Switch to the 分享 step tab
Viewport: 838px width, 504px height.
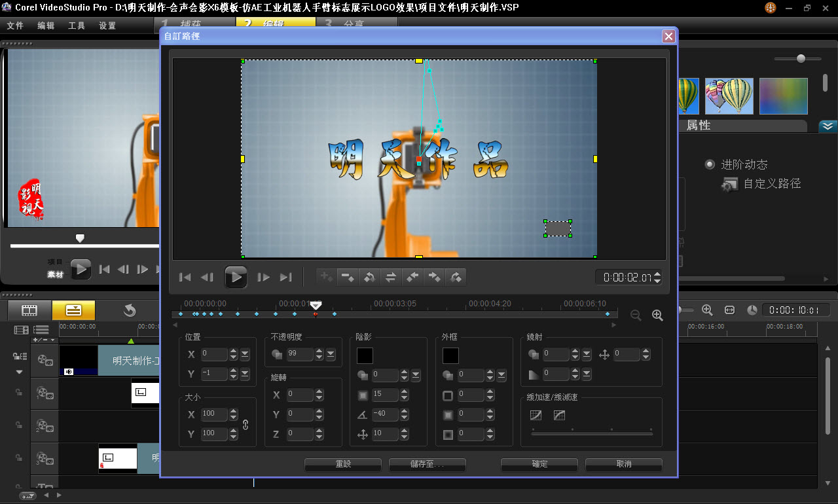click(355, 23)
